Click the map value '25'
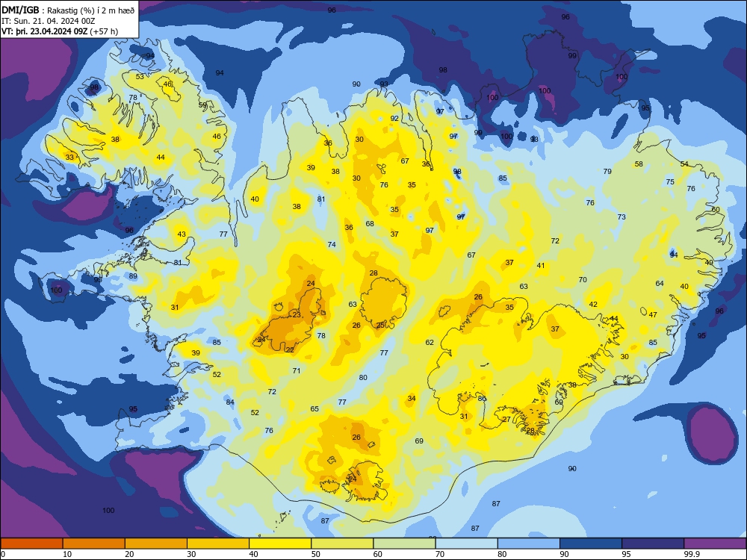747x560 pixels. [x=381, y=326]
